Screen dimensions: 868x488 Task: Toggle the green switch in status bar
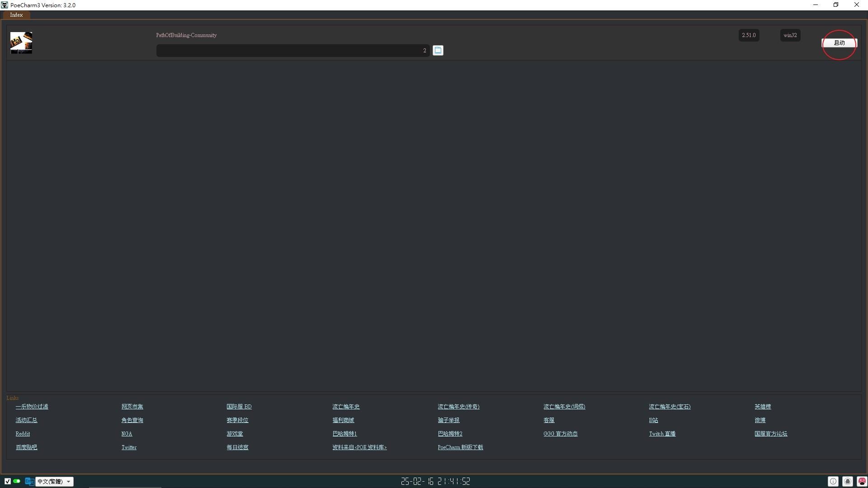tap(17, 481)
